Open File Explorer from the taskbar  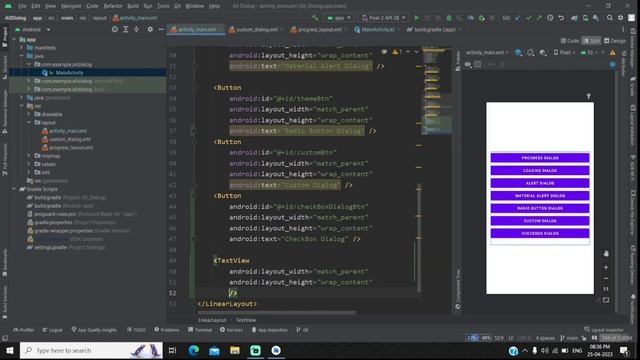pyautogui.click(x=235, y=350)
